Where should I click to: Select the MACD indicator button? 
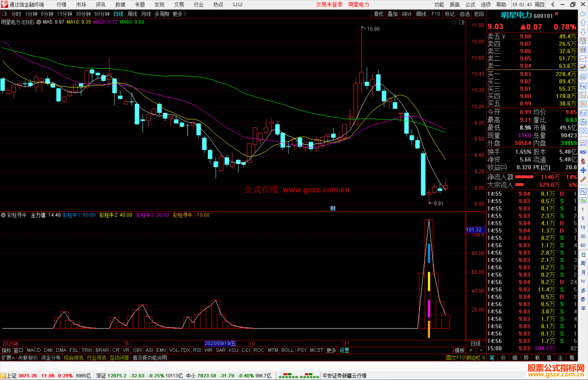tap(34, 350)
